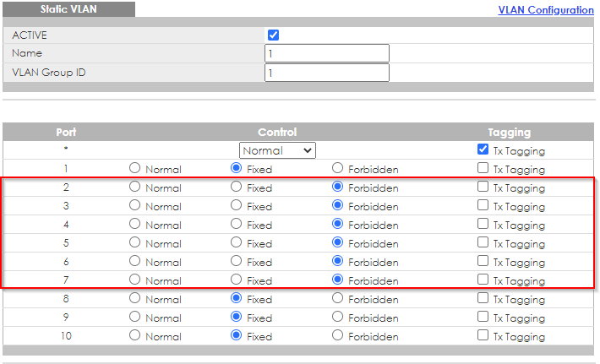
Task: Open the VLAN Configuration link
Action: (546, 10)
